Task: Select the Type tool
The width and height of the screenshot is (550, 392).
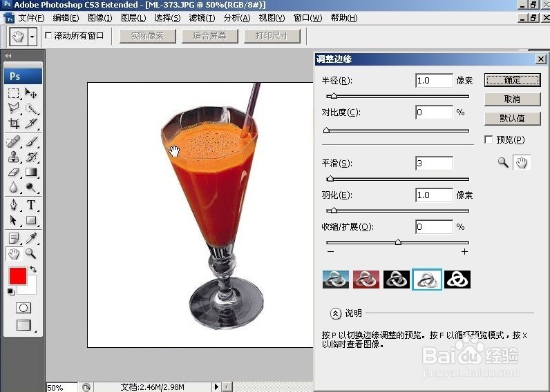Action: 31,204
